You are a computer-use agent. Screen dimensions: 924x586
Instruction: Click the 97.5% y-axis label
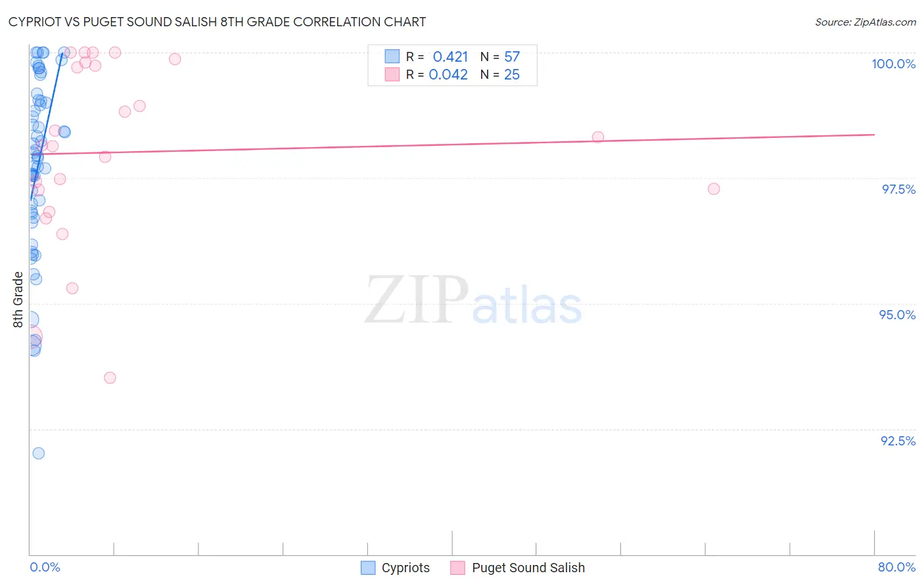pos(898,189)
